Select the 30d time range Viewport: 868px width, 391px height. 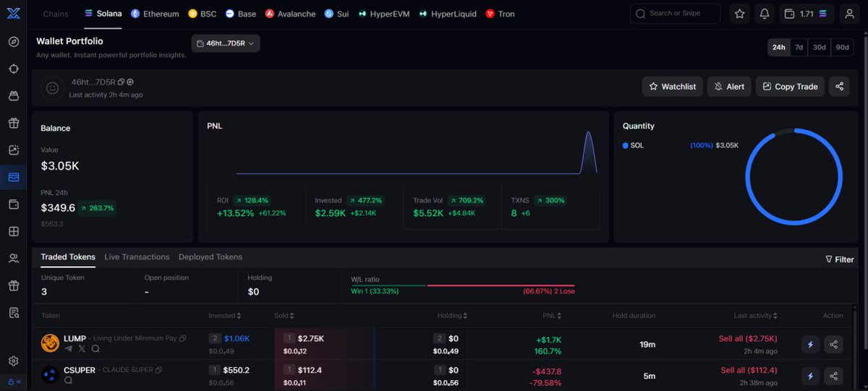click(x=819, y=47)
